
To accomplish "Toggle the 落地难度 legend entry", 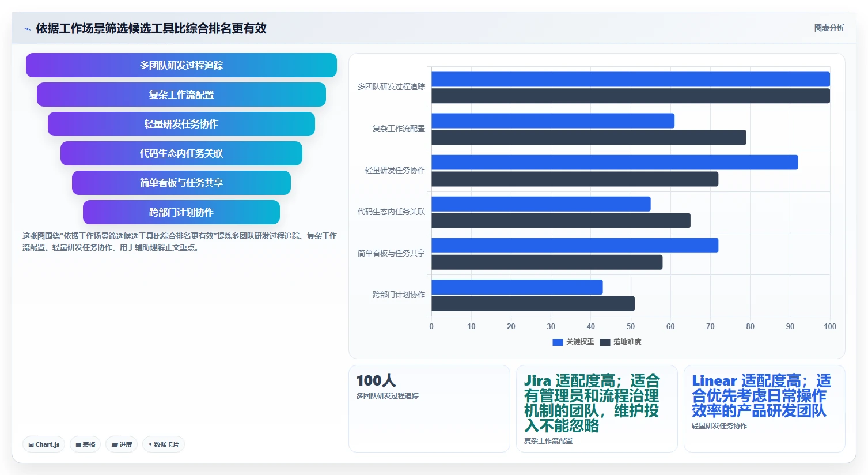I will point(620,342).
